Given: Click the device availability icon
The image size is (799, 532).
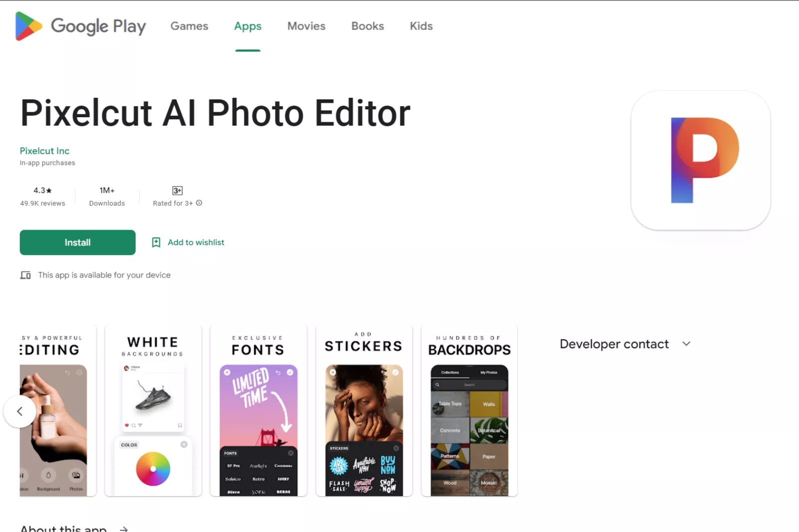Looking at the screenshot, I should (x=25, y=275).
